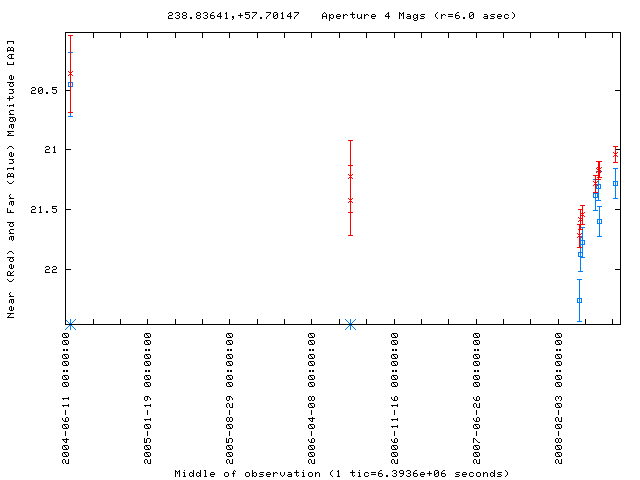
Task: Click the date label 2004-06-11 00:00:00
Action: click(66, 398)
